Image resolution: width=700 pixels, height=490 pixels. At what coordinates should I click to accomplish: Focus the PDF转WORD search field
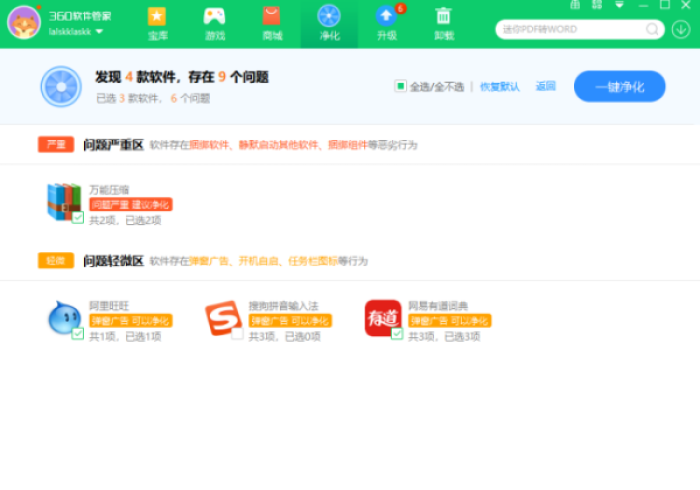pyautogui.click(x=571, y=29)
